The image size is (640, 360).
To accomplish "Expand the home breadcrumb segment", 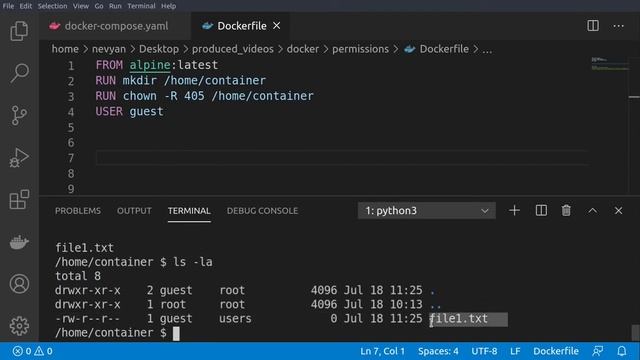I will (65, 49).
